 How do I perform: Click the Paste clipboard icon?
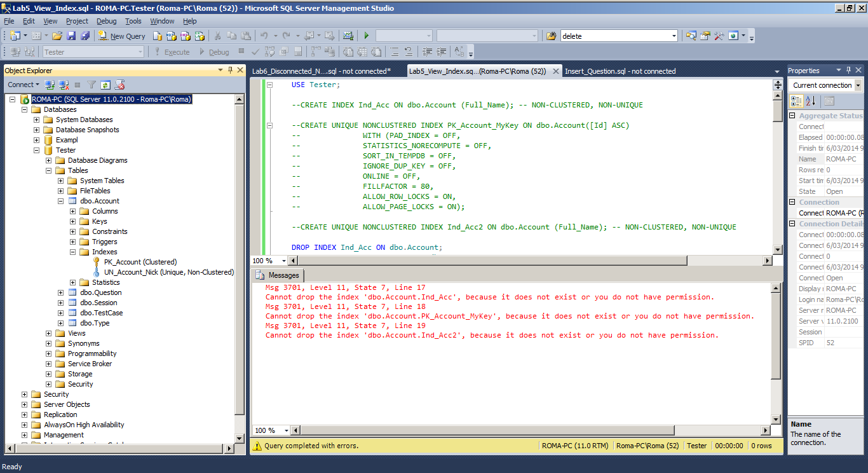pos(246,36)
